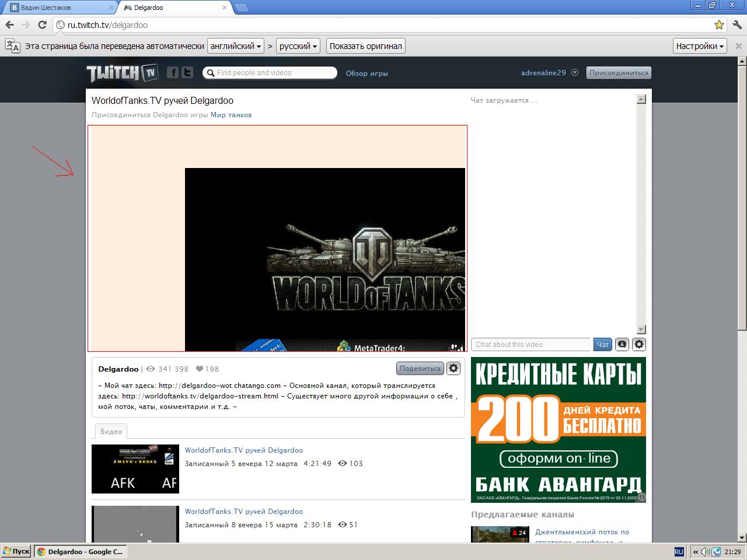The width and height of the screenshot is (747, 560).
Task: Open the Видео tab
Action: (111, 432)
